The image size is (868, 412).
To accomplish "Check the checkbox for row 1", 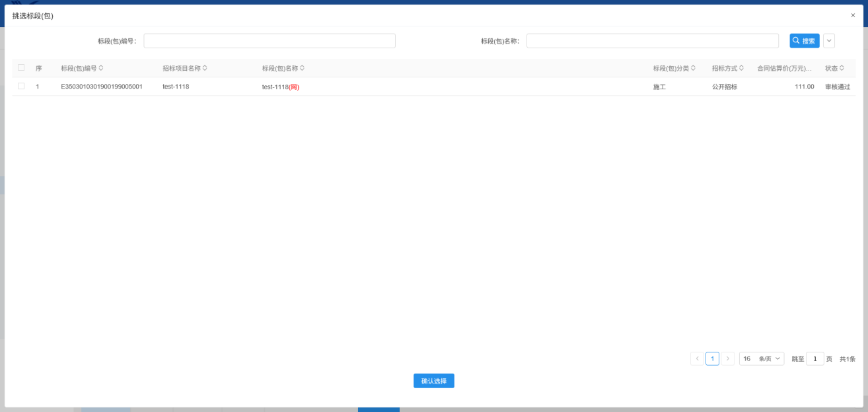I will pyautogui.click(x=21, y=86).
